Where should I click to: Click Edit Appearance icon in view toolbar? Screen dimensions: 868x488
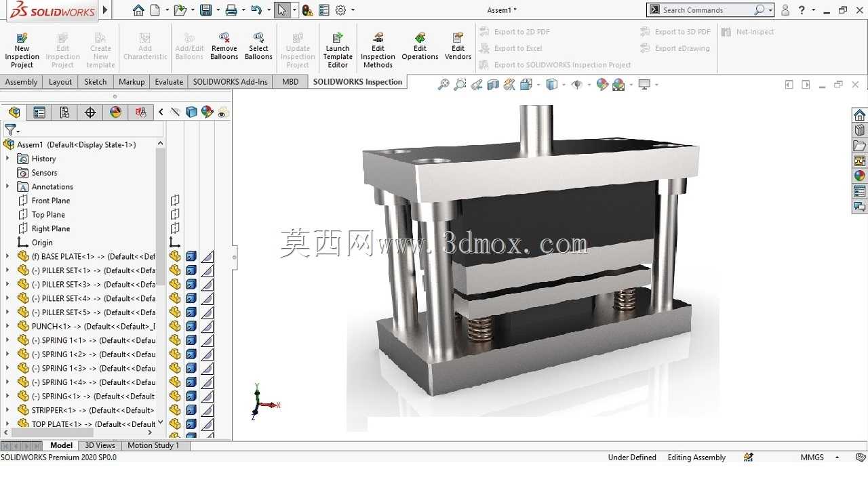[602, 85]
